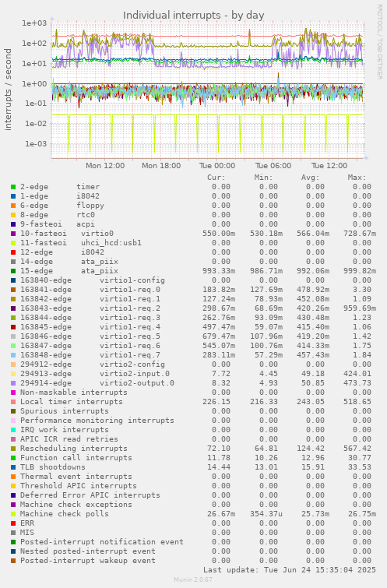Image resolution: width=387 pixels, height=588 pixels.
Task: Click the virtio1-req.7 light blue swatch
Action: pos(13,355)
